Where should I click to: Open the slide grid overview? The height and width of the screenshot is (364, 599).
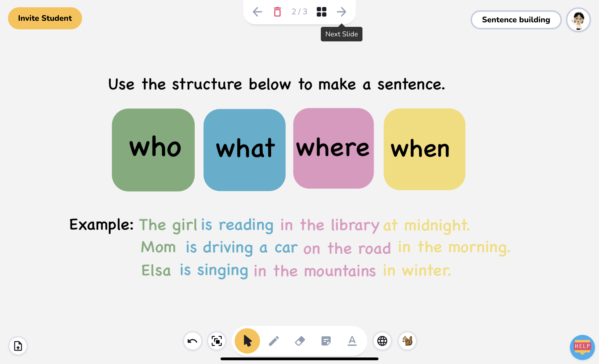[x=321, y=12]
